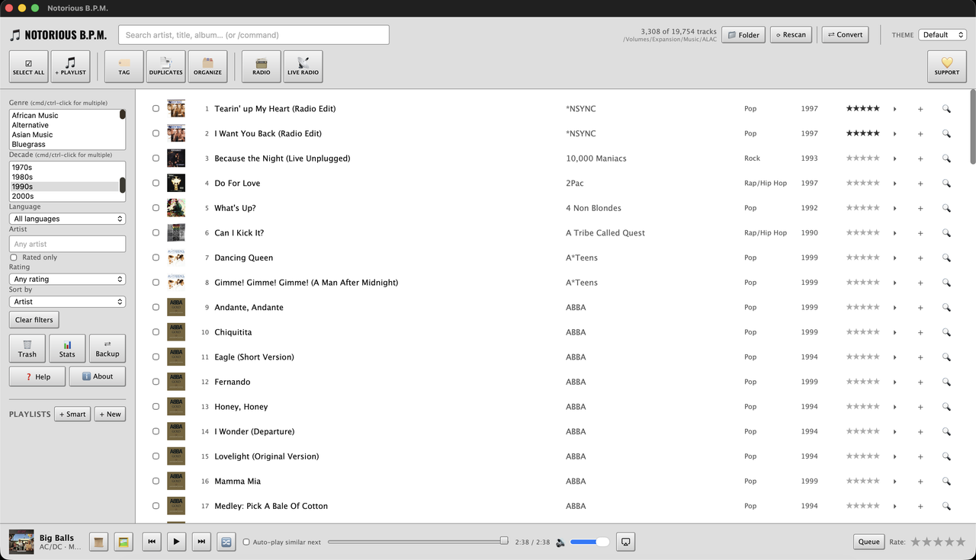Select Alternative in the Genre list
The width and height of the screenshot is (976, 560).
(64, 125)
